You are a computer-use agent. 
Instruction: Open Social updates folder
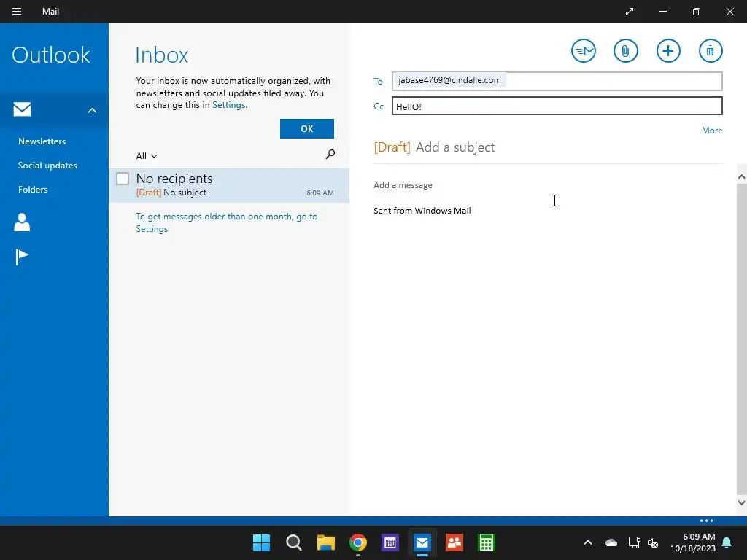47,166
